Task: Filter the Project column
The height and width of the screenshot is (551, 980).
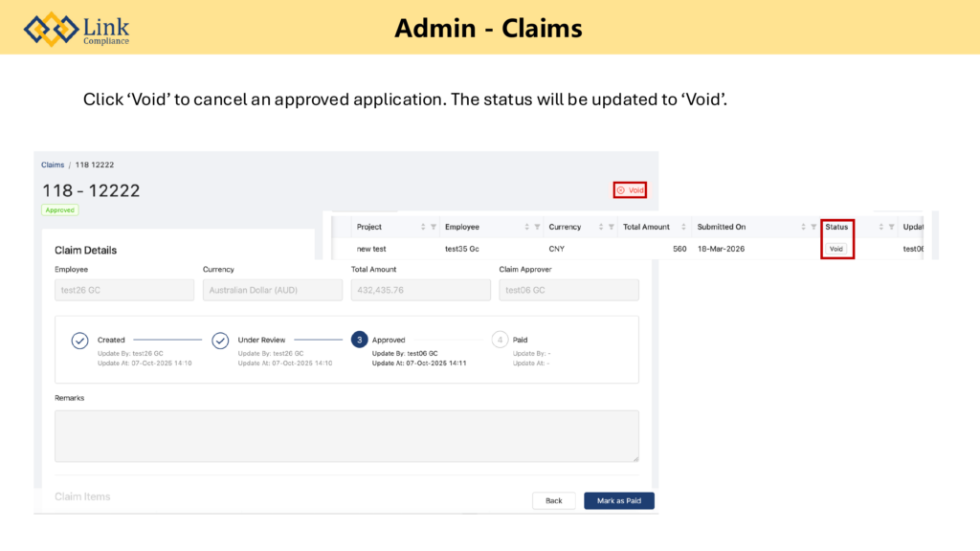Action: point(434,227)
